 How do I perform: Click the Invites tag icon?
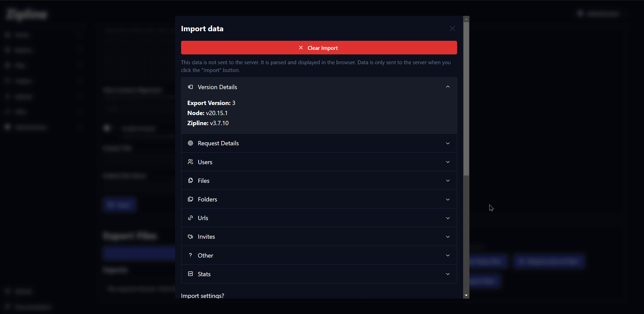[190, 236]
